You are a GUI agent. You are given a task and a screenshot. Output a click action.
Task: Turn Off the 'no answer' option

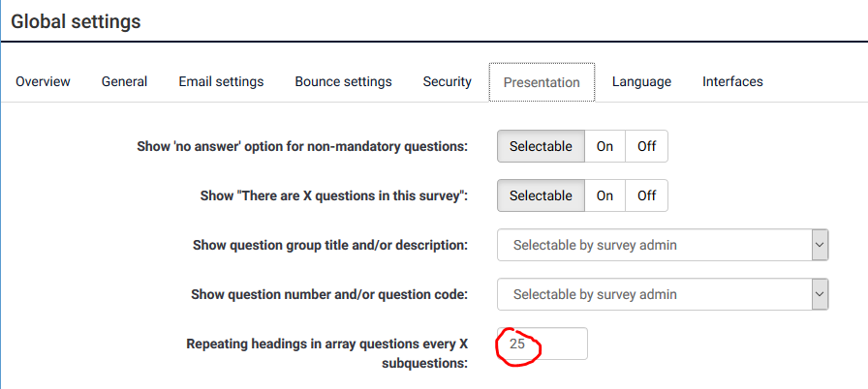pos(646,146)
